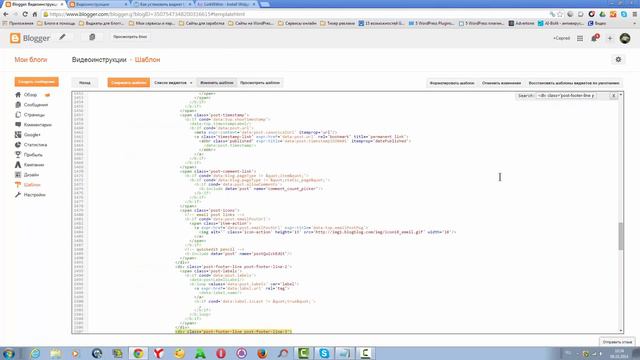
Task: Open the widget list dropdown
Action: pos(173,82)
